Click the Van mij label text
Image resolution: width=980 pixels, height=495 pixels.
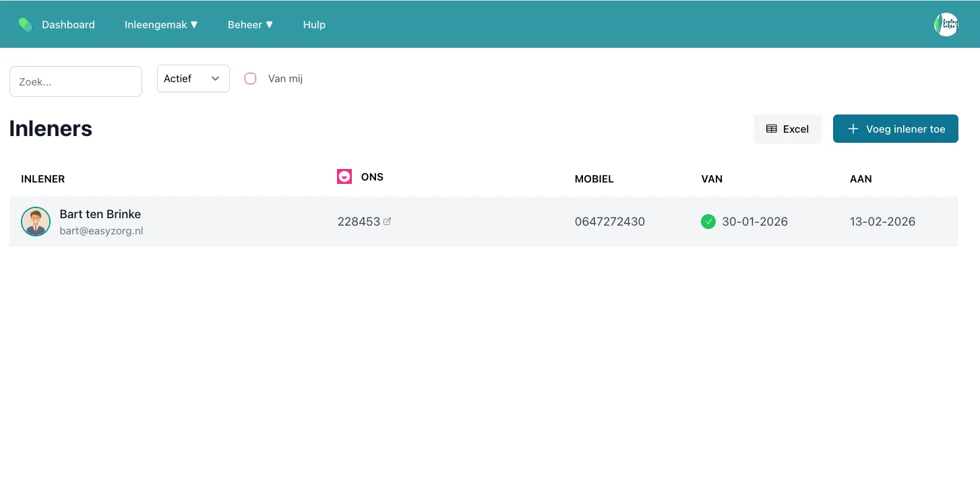(x=285, y=79)
